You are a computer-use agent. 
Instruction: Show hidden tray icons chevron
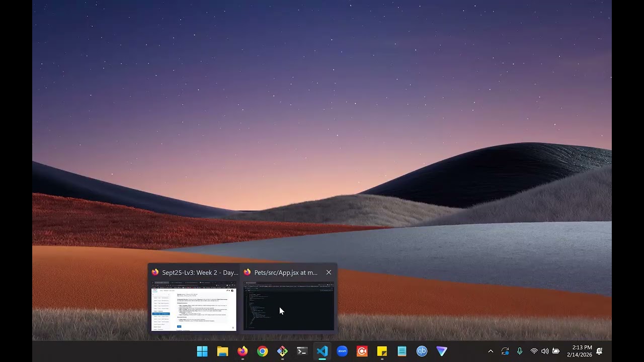tap(491, 351)
